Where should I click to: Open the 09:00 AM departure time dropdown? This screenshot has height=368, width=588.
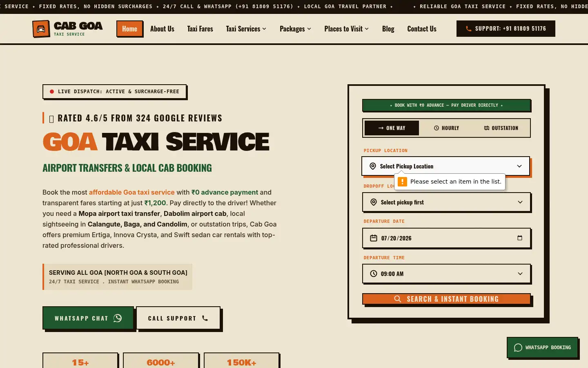click(447, 274)
